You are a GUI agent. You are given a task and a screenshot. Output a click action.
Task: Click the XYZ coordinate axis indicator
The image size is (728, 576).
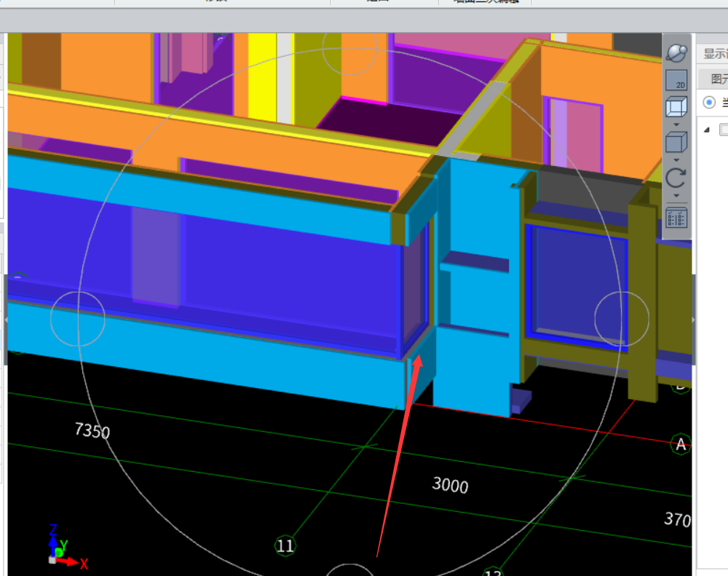click(66, 547)
